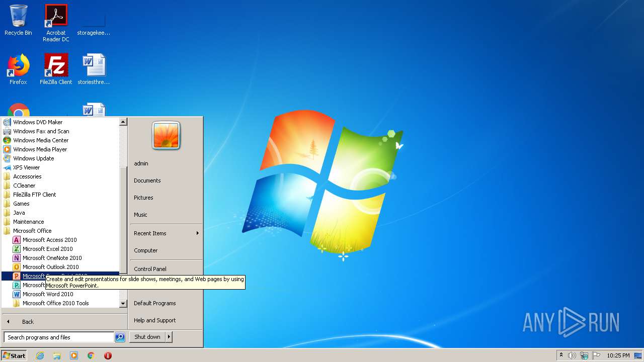Open Chrome from taskbar

(91, 355)
